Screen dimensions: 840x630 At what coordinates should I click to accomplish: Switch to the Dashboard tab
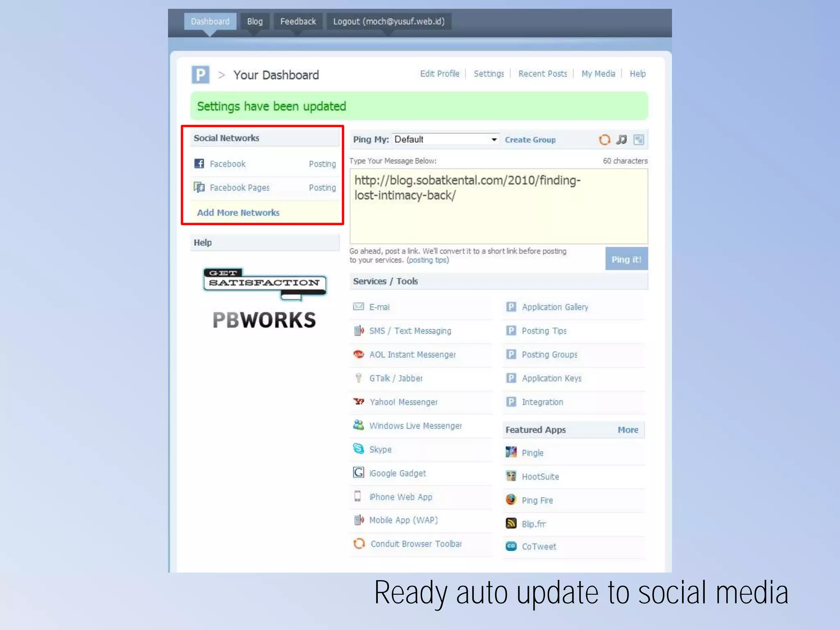point(210,21)
